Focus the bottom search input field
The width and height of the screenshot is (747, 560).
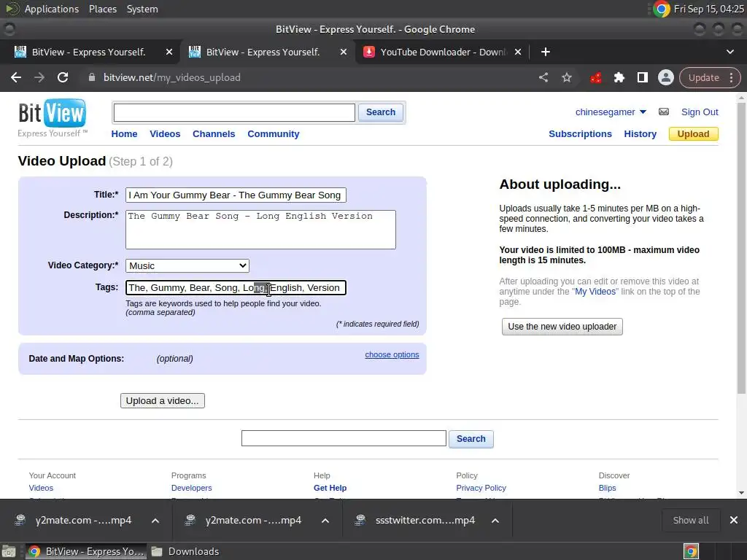tap(344, 438)
